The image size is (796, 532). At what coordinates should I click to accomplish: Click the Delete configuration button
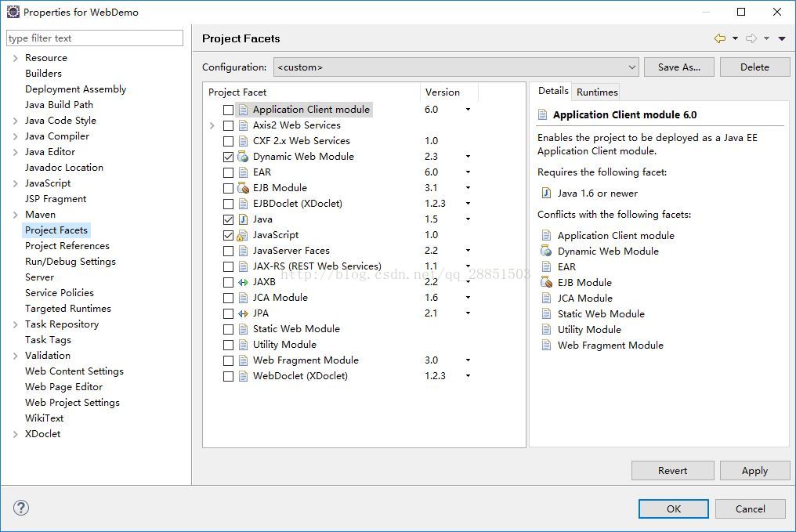[754, 67]
